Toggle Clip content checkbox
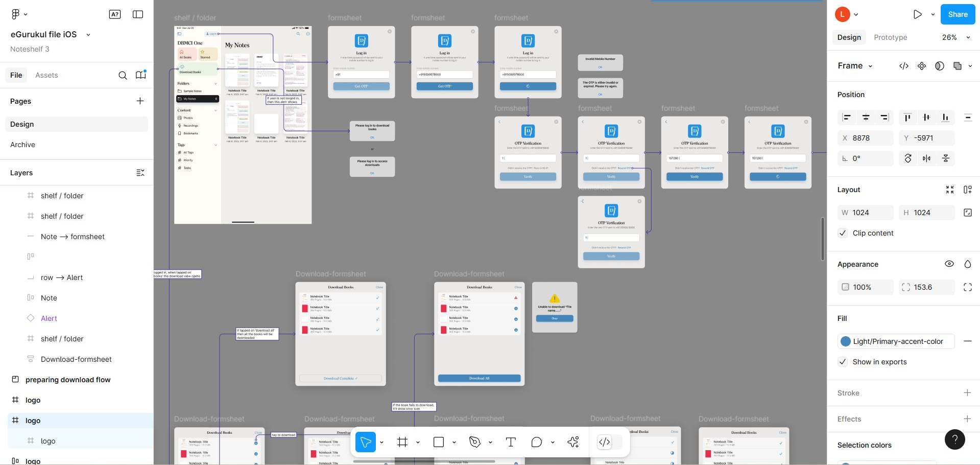 tap(843, 233)
